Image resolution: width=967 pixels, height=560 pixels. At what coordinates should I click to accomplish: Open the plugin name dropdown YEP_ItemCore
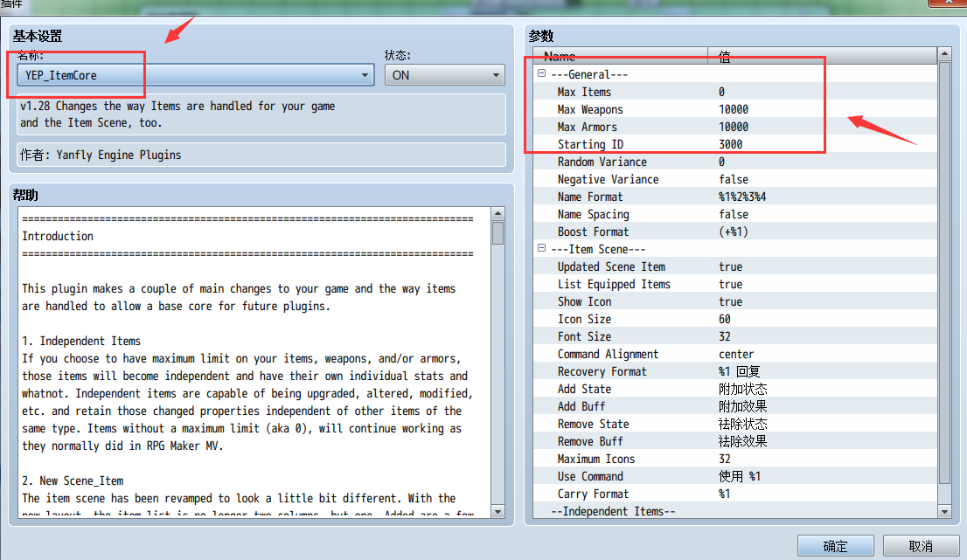[196, 75]
